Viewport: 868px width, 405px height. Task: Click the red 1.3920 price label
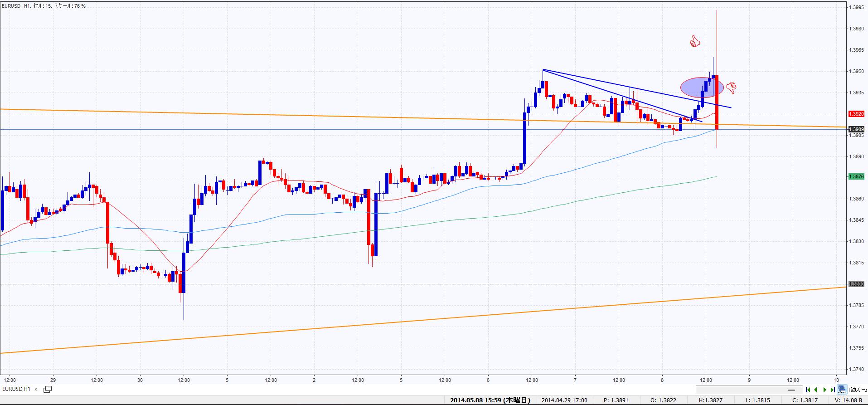[856, 114]
